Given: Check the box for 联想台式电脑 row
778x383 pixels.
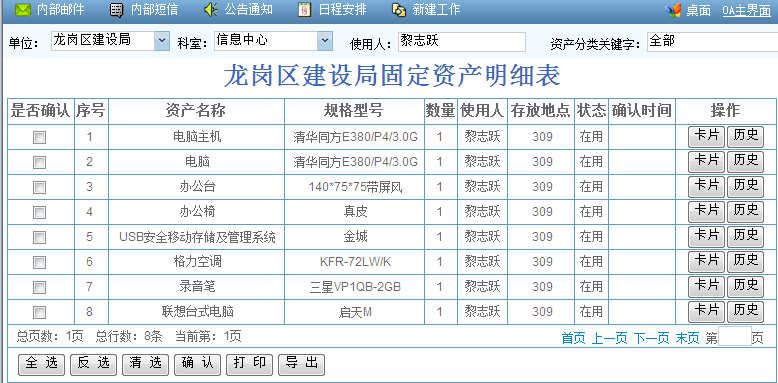Looking at the screenshot, I should [39, 313].
